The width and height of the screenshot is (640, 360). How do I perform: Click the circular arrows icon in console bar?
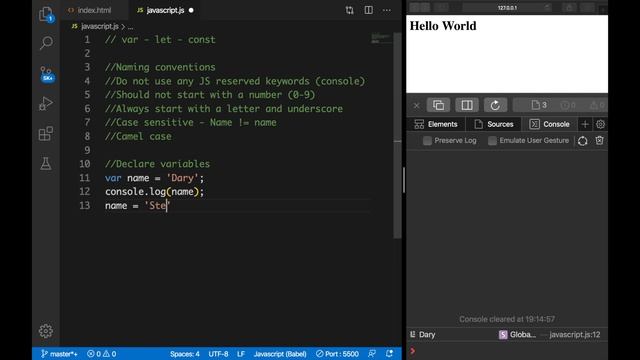coord(582,141)
